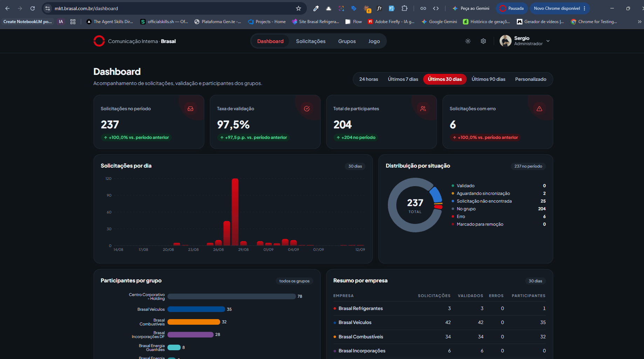Click the eyedropper extension icon
The height and width of the screenshot is (359, 644).
pos(316,8)
